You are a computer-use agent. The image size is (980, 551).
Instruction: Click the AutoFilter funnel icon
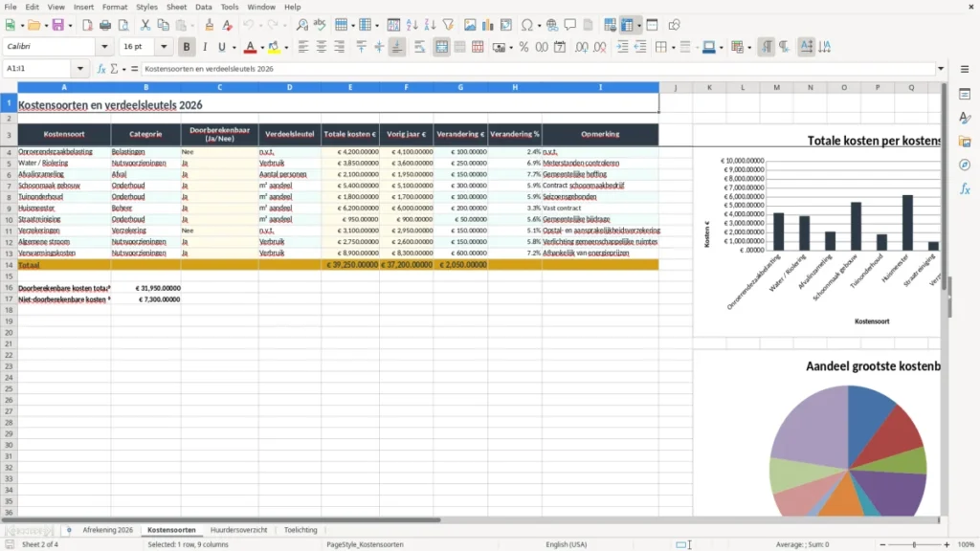tap(448, 25)
